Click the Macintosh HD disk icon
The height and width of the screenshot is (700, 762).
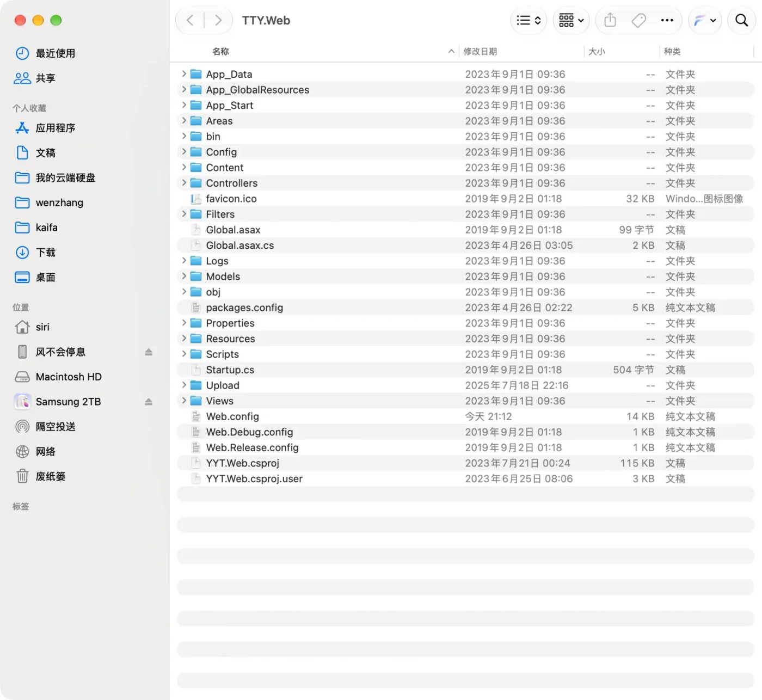[22, 377]
